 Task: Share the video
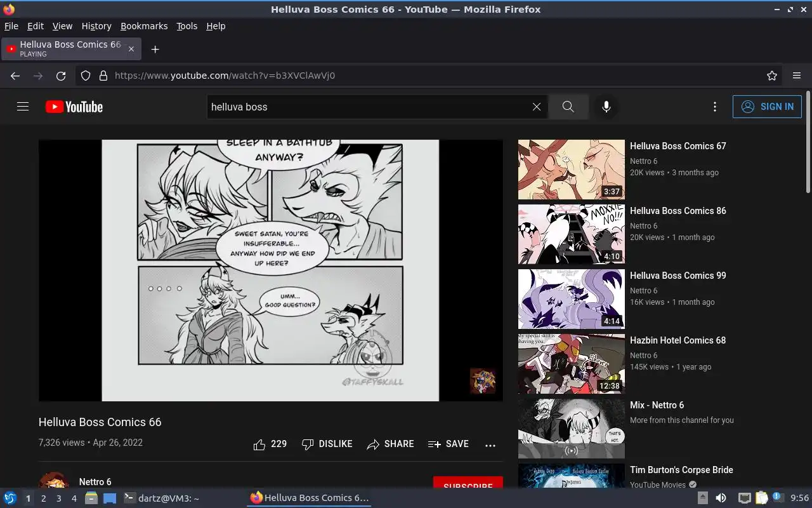coord(391,444)
